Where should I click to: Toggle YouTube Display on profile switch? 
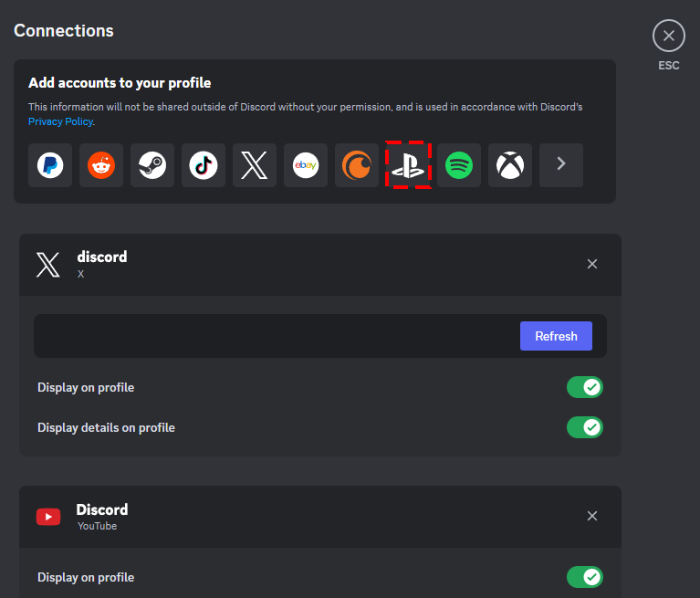click(584, 577)
